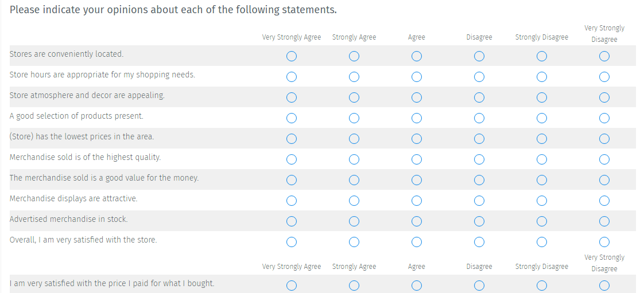Choose Disagree for overall store satisfaction
Screen dimensions: 644x293
pos(479,242)
